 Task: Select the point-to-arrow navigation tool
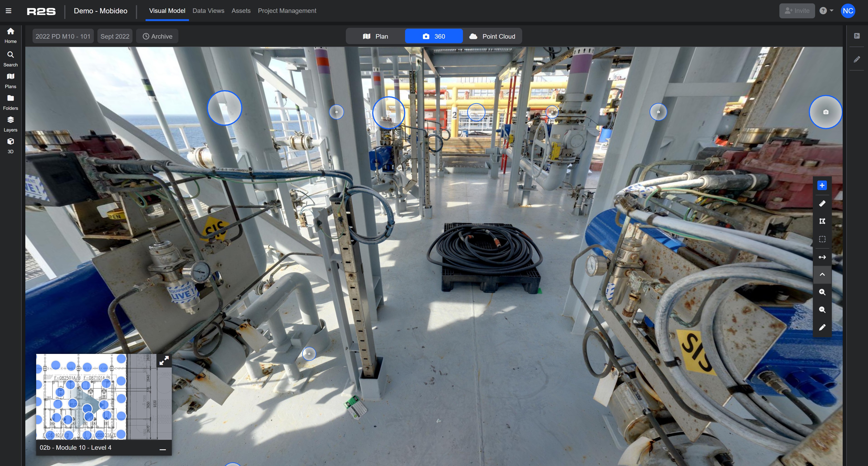[x=822, y=257]
